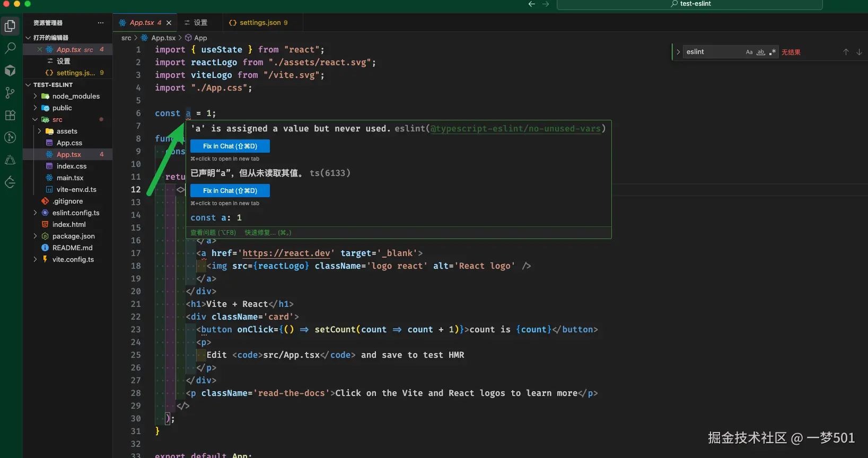Viewport: 868px width, 458px height.
Task: Click the React icon on App.tsx tab
Action: 122,23
